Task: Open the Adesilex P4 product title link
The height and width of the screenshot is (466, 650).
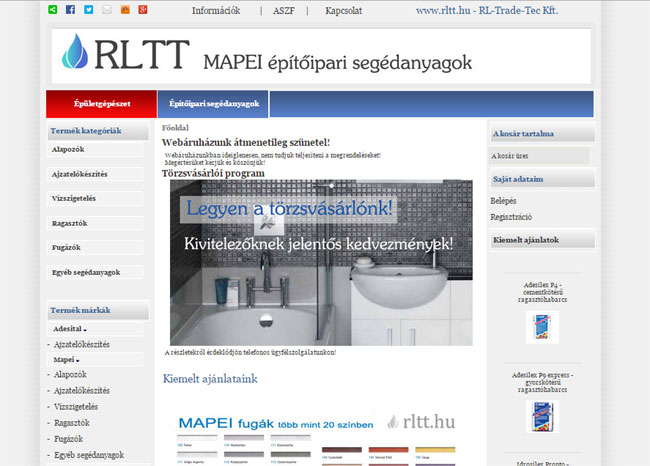Action: (x=542, y=292)
